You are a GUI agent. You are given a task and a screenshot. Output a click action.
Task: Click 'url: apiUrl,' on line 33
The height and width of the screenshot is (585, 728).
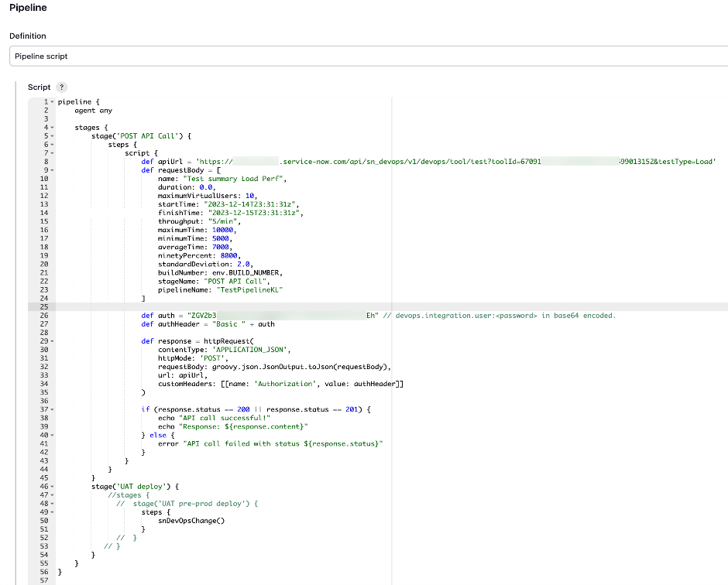183,375
